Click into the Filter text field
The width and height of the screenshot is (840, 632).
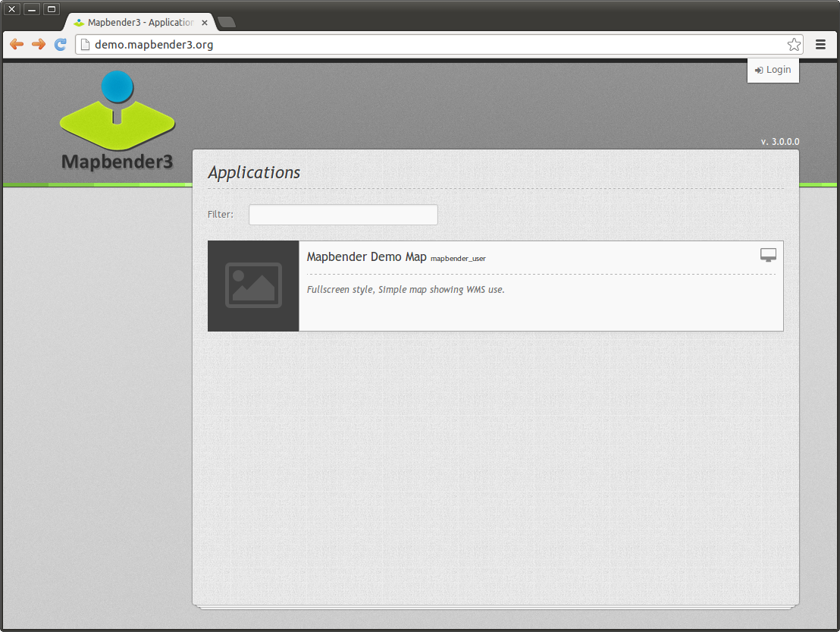pos(343,215)
